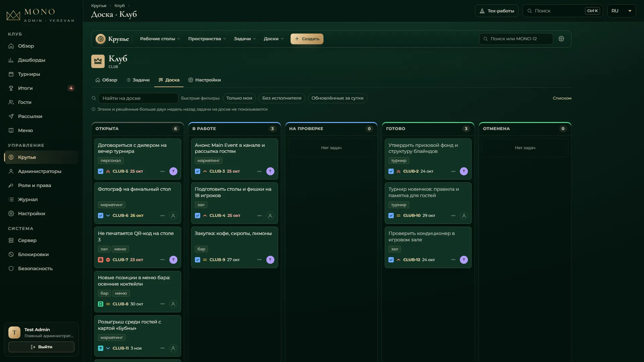Click the bug type icon on CLUB-7
The image size is (644, 362).
click(101, 260)
